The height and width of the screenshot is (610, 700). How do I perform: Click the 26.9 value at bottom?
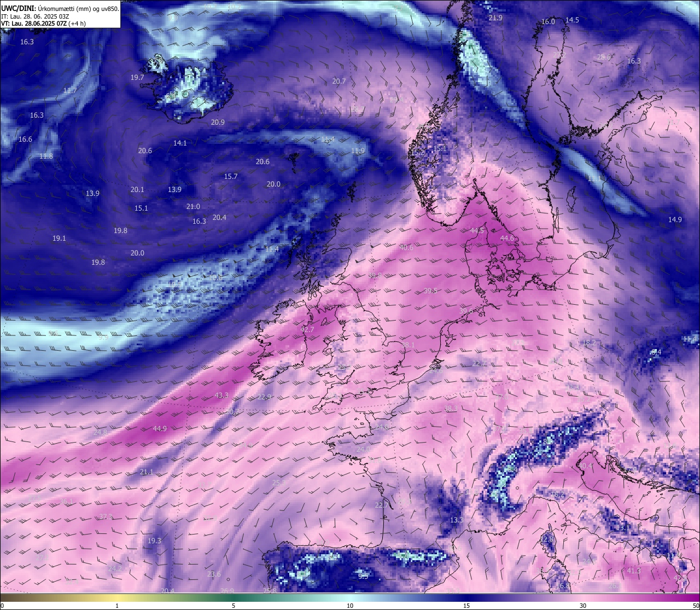pyautogui.click(x=227, y=590)
